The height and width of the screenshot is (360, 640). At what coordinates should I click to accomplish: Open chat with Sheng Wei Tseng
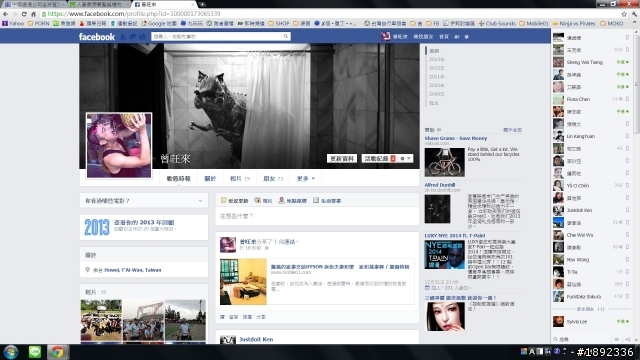point(591,62)
